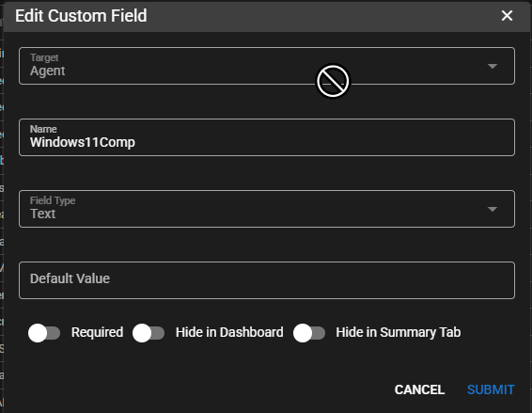Image resolution: width=532 pixels, height=413 pixels.
Task: Focus the Name input field
Action: (267, 137)
